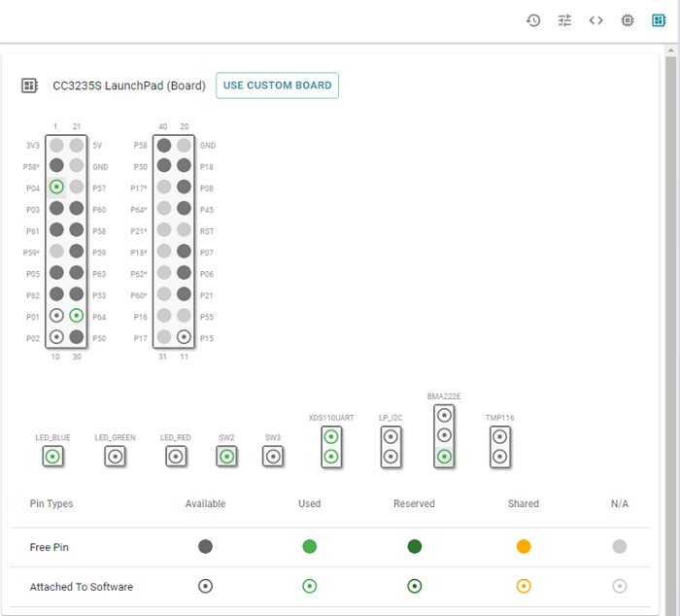Click the SW2 switch component
The height and width of the screenshot is (616, 680).
226,457
